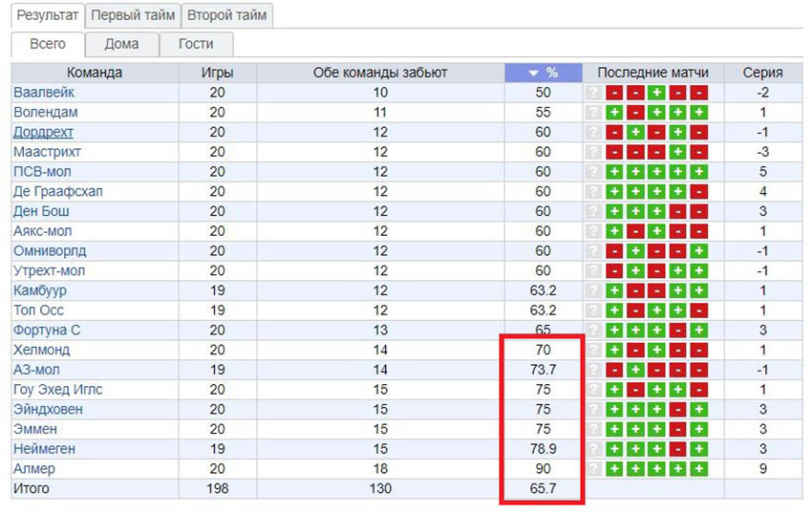The height and width of the screenshot is (514, 812).
Task: Click gray question icon in Хелмонд row
Action: point(594,350)
